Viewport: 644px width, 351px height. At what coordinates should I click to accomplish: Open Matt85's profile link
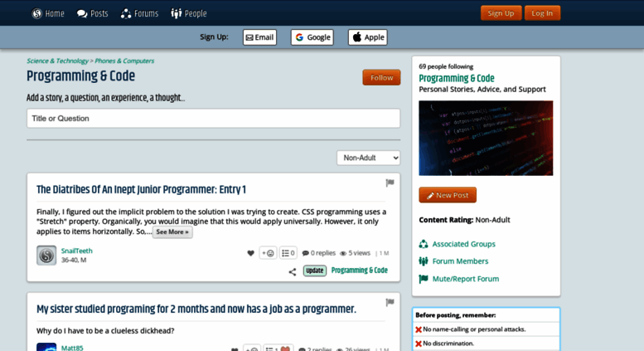(x=72, y=348)
